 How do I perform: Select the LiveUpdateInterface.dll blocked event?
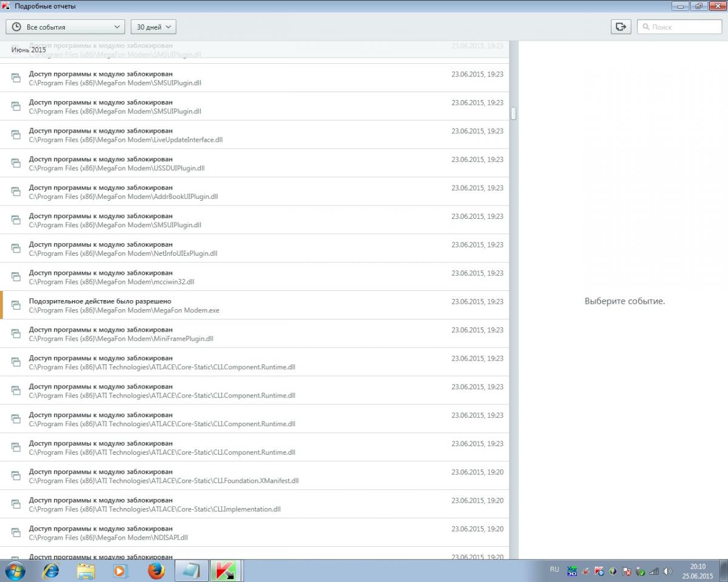click(x=254, y=135)
